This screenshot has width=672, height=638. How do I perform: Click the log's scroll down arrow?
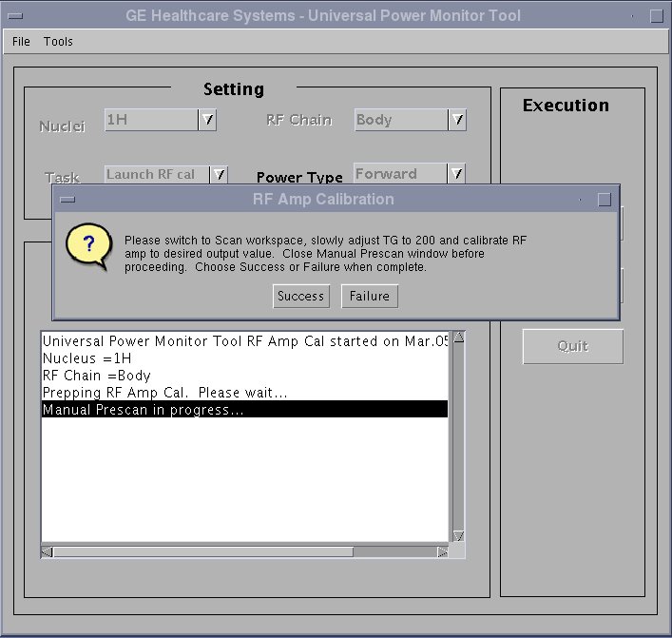coord(458,536)
